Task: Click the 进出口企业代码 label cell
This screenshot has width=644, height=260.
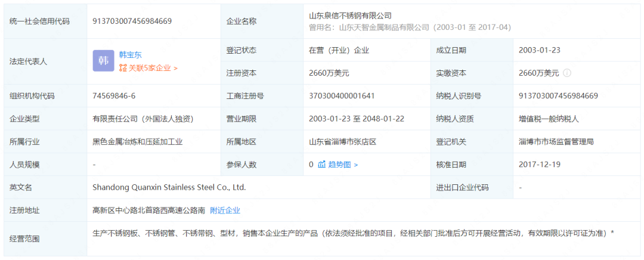Action: pos(472,188)
